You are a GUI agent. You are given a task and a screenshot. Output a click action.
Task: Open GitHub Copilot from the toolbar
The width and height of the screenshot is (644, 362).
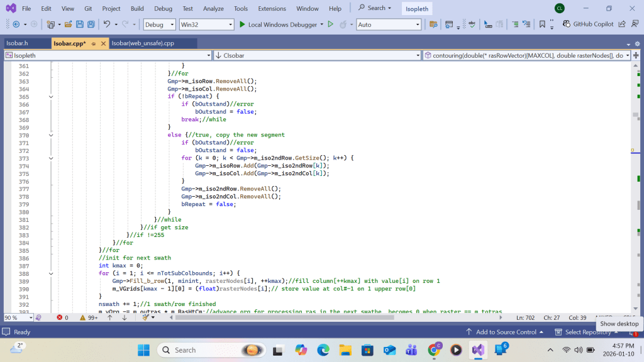[x=587, y=25]
